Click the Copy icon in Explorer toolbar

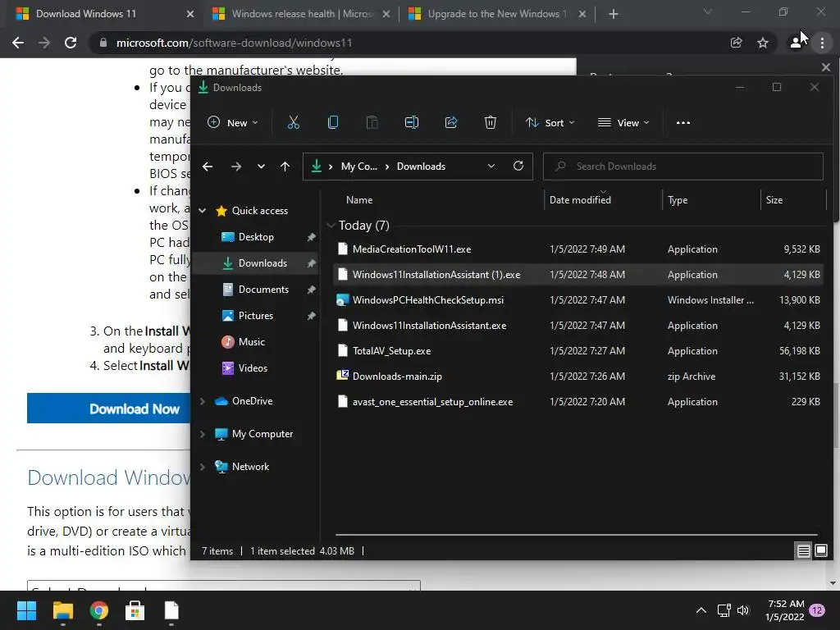pyautogui.click(x=333, y=123)
